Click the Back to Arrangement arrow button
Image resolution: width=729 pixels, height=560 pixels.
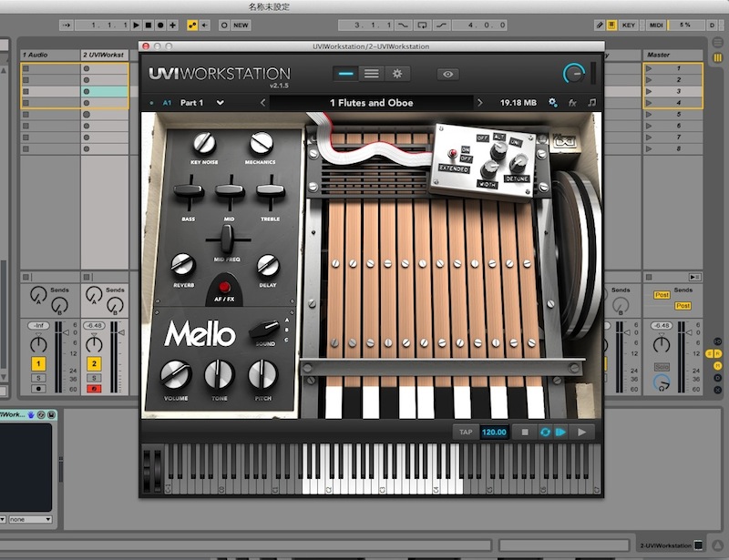coord(204,25)
